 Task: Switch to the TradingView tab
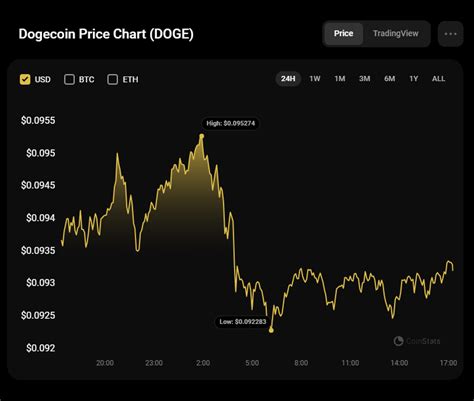click(x=396, y=33)
